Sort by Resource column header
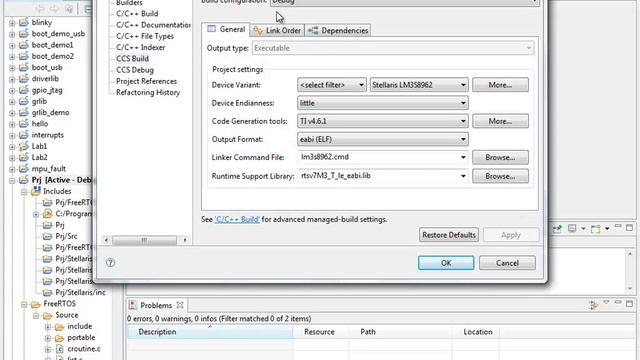Viewport: 640px width, 360px height. tap(321, 332)
